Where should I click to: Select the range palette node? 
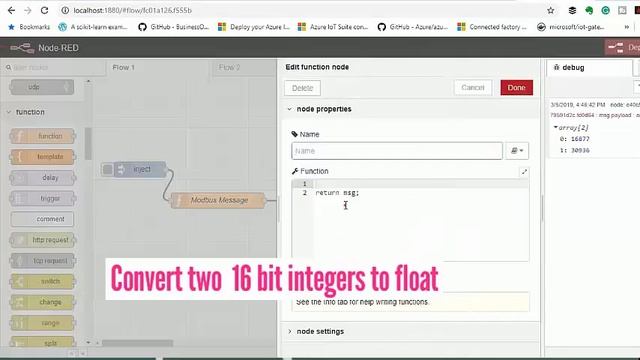click(x=43, y=323)
